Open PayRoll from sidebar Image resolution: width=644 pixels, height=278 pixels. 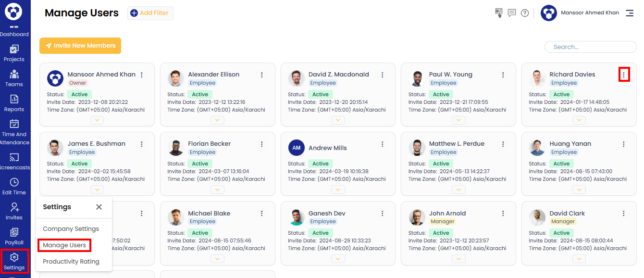click(14, 237)
